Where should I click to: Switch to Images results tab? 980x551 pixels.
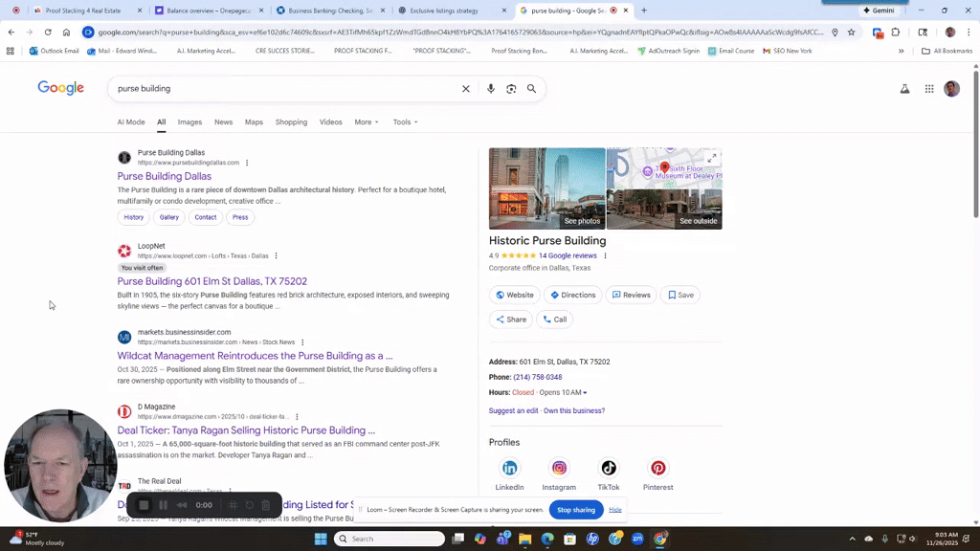[189, 122]
